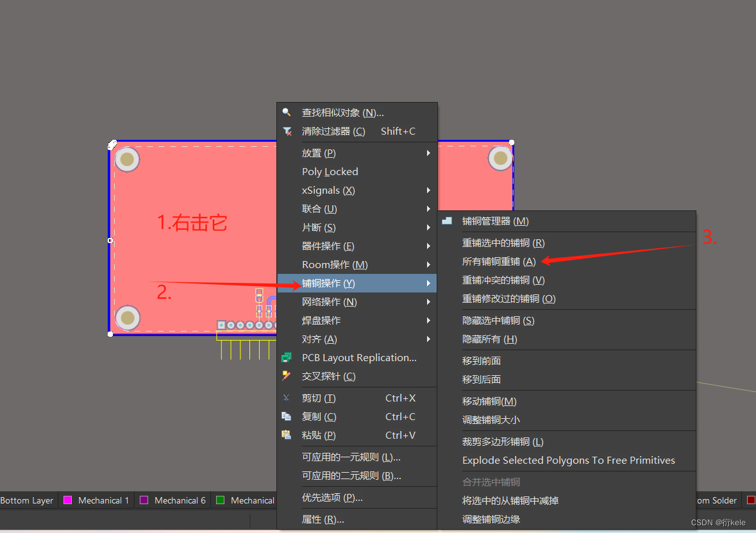Open 查找相似对象 (N) menu entry
Viewport: 756px width, 533px height.
click(x=357, y=112)
